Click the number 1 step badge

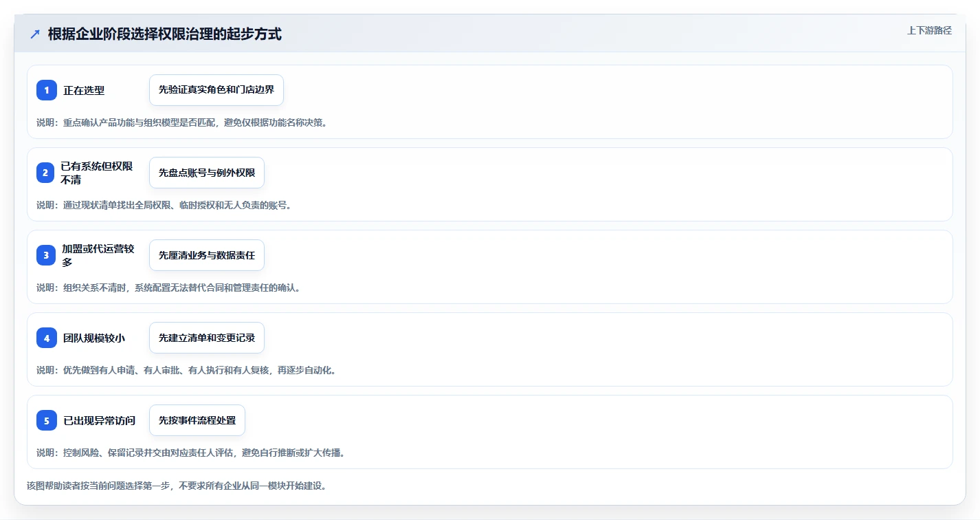(x=47, y=90)
